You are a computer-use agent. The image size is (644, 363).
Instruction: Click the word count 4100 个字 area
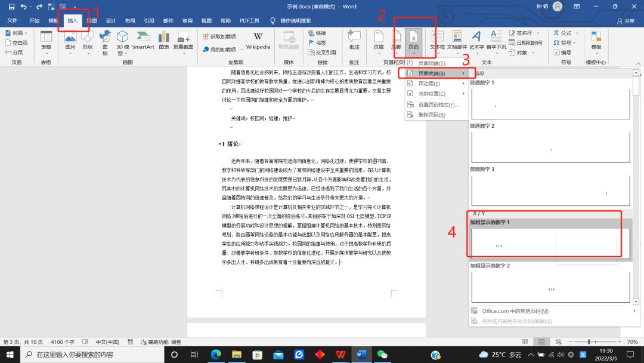click(x=61, y=343)
